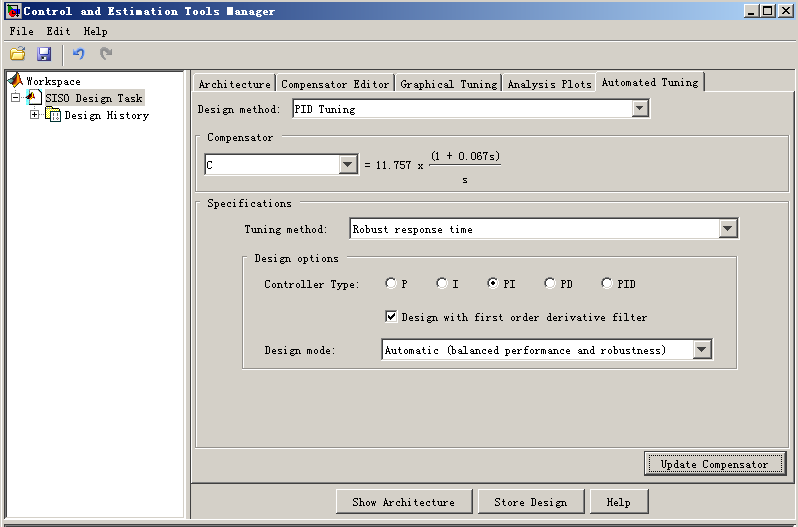Click the Save floppy disk icon
The width and height of the screenshot is (798, 527).
(x=44, y=53)
